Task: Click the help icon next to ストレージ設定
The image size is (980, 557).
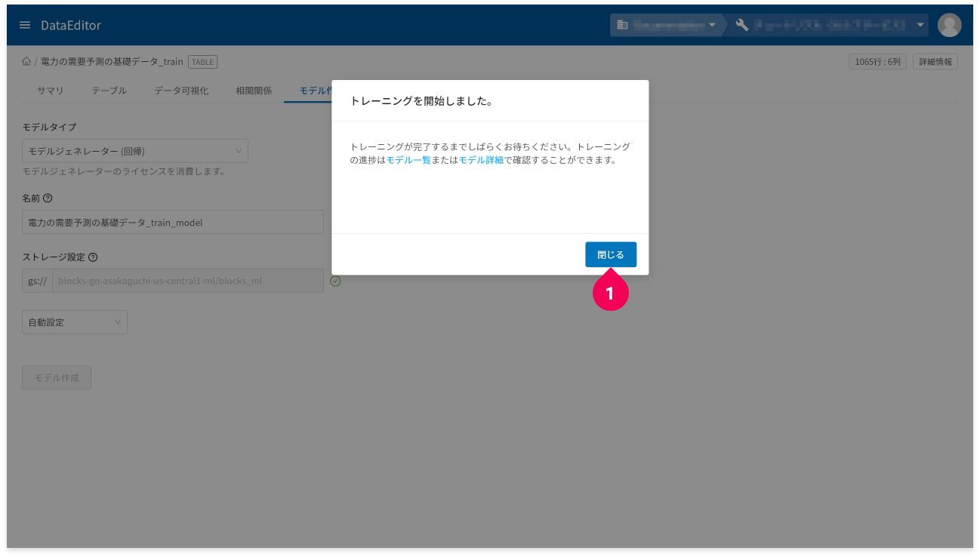Action: (93, 257)
